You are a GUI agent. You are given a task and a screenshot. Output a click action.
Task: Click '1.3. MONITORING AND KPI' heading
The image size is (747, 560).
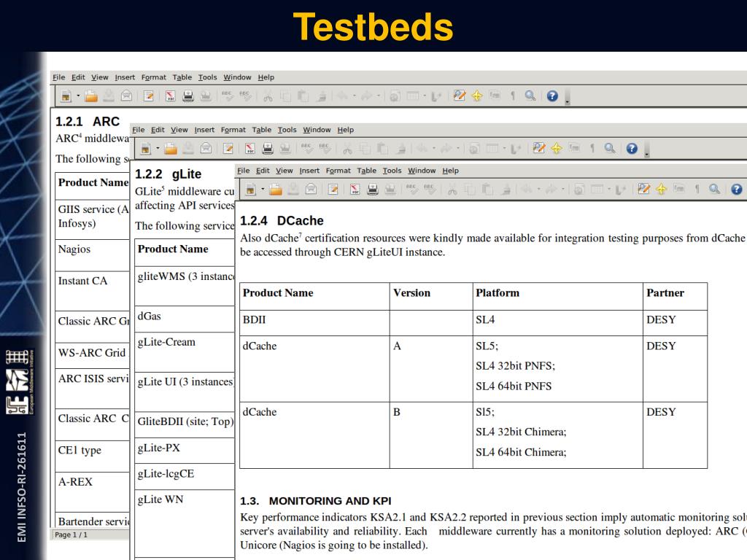pyautogui.click(x=315, y=501)
